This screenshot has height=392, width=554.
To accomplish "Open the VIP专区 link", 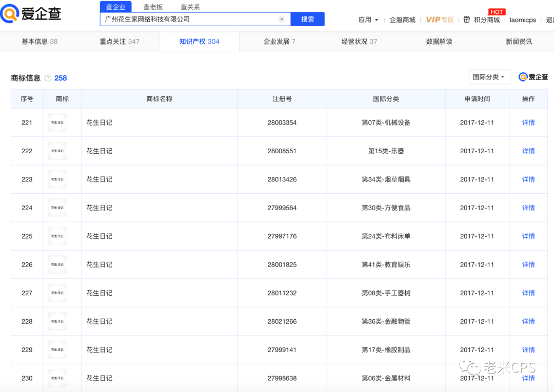I will (x=440, y=20).
